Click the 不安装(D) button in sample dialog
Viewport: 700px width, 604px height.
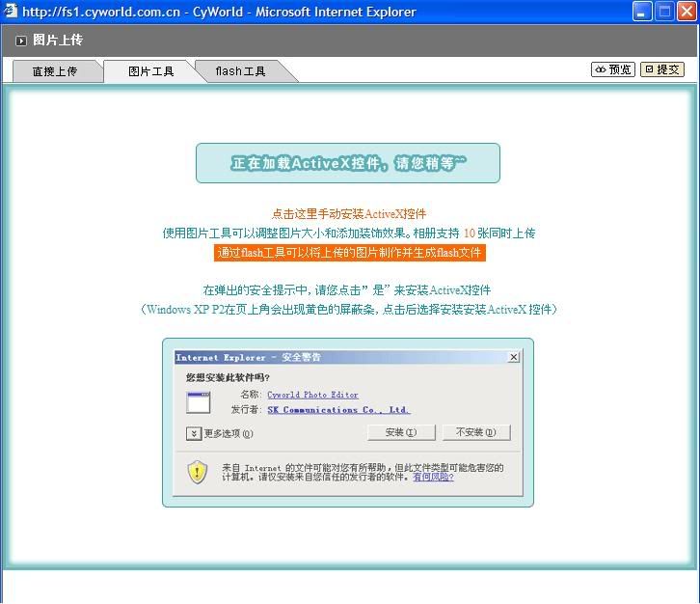coord(476,432)
